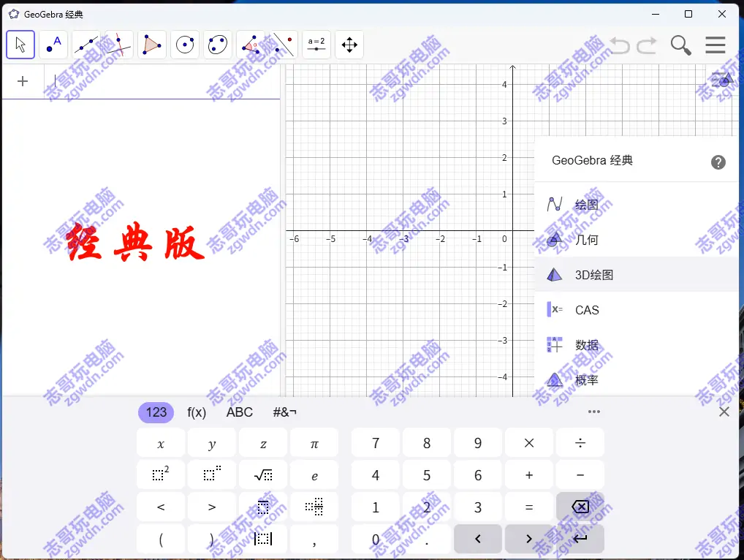Screen dimensions: 744x560
Task: Switch keyboard to ABC tab
Action: point(239,412)
